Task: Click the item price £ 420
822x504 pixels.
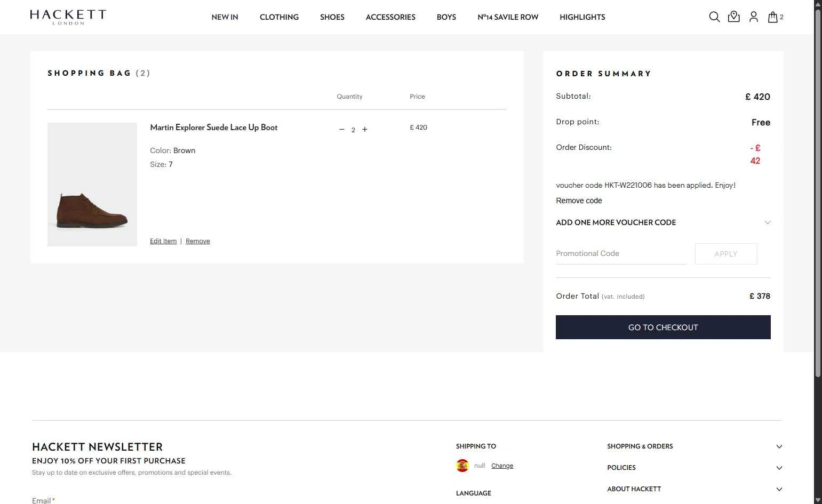Action: [x=418, y=127]
